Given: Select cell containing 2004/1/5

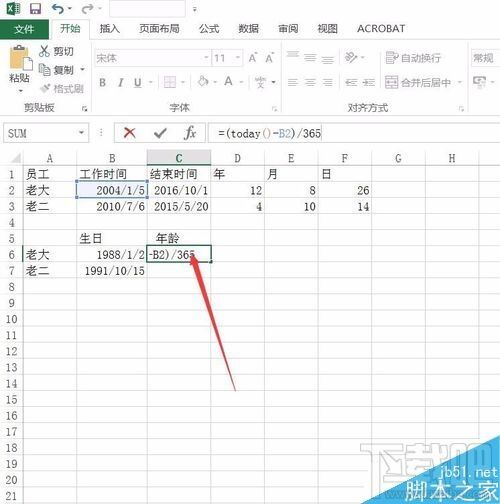Looking at the screenshot, I should pos(112,190).
